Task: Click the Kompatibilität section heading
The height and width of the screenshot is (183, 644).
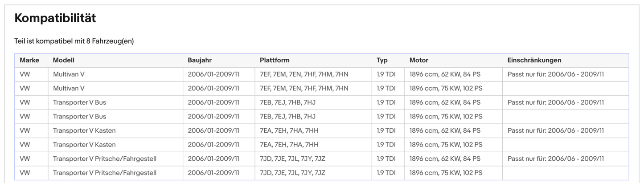Action: [x=55, y=18]
